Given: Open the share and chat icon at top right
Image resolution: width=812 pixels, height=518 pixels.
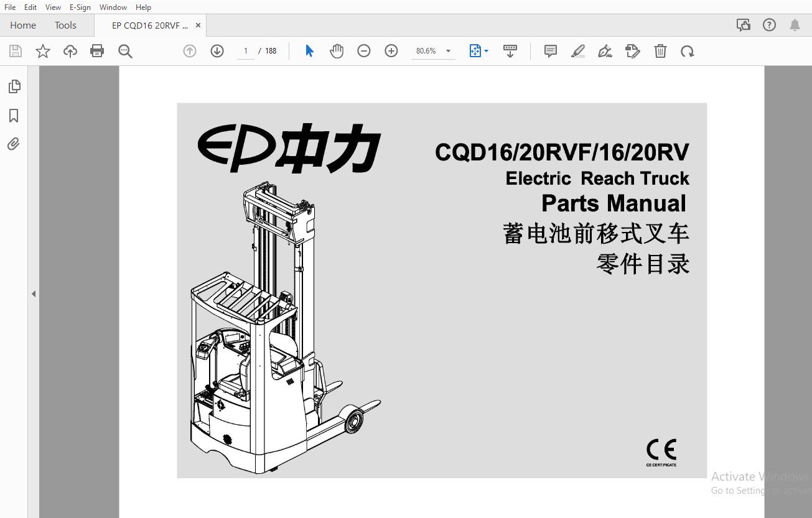Looking at the screenshot, I should [x=744, y=25].
